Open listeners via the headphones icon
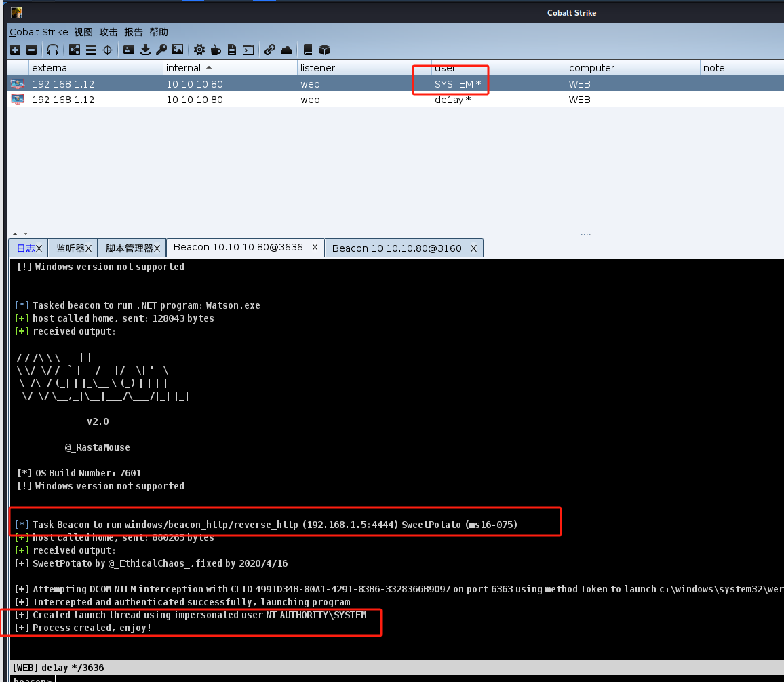784x682 pixels. 53,50
